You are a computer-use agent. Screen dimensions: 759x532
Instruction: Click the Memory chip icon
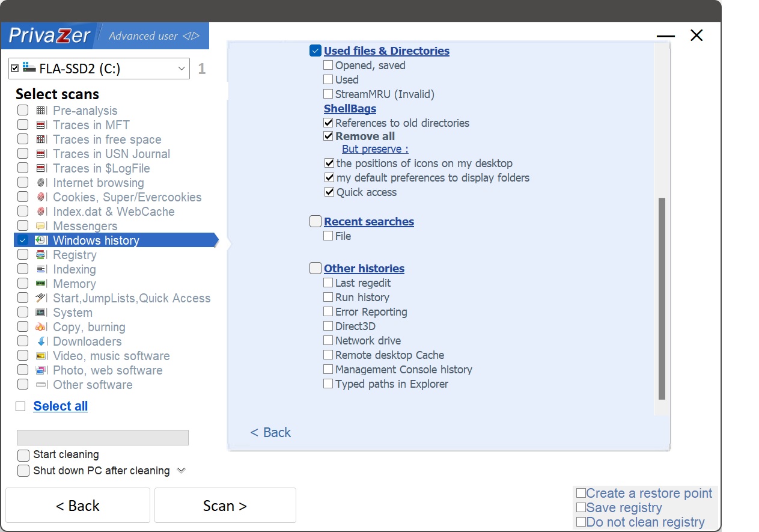pyautogui.click(x=41, y=284)
